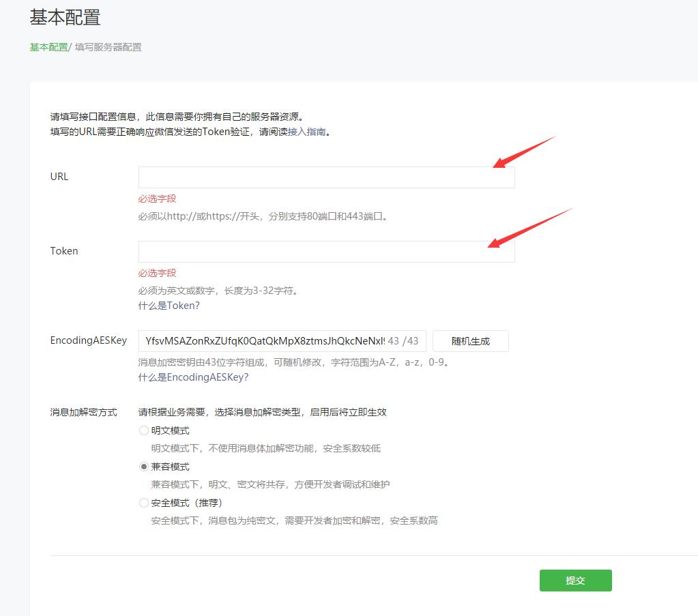Click the 填写服务器配置 breadcrumb text
The width and height of the screenshot is (698, 616).
click(x=108, y=47)
